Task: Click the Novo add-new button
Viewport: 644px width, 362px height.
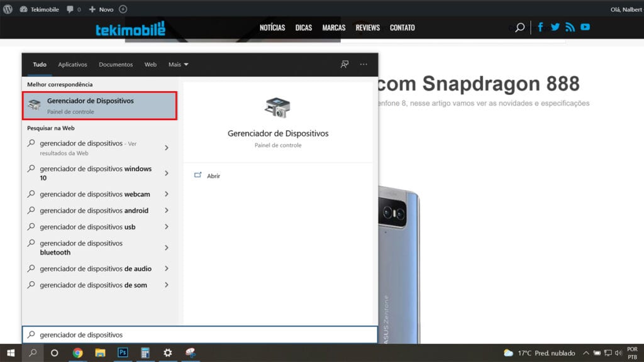Action: [x=101, y=9]
